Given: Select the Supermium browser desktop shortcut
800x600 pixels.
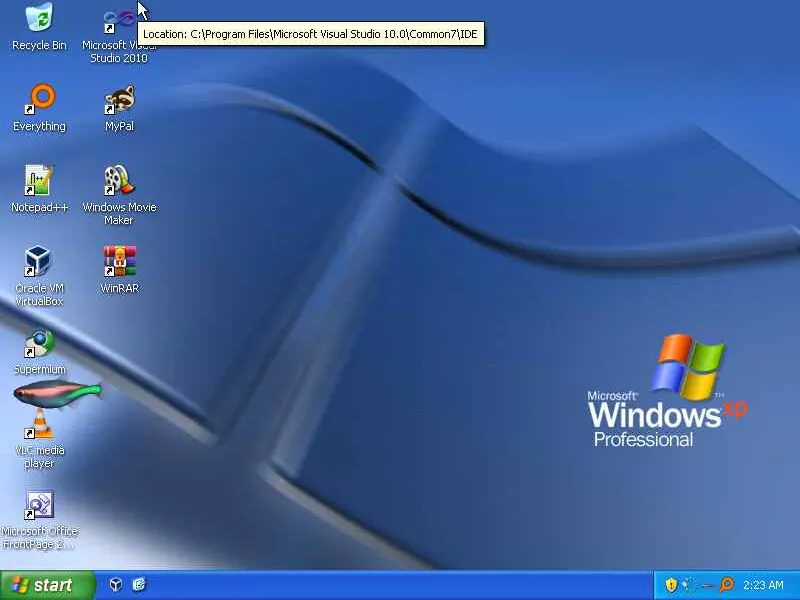Looking at the screenshot, I should click(39, 352).
